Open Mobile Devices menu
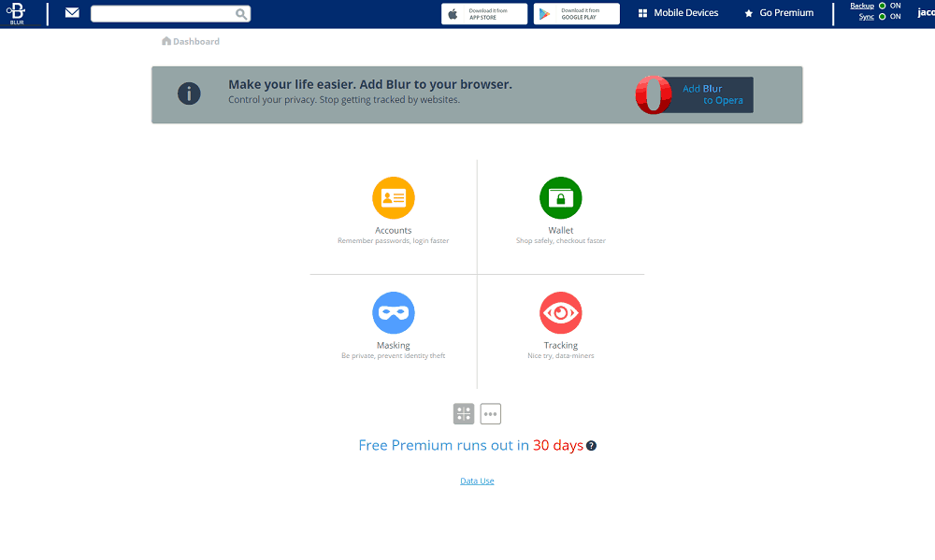The height and width of the screenshot is (560, 935). click(x=678, y=13)
